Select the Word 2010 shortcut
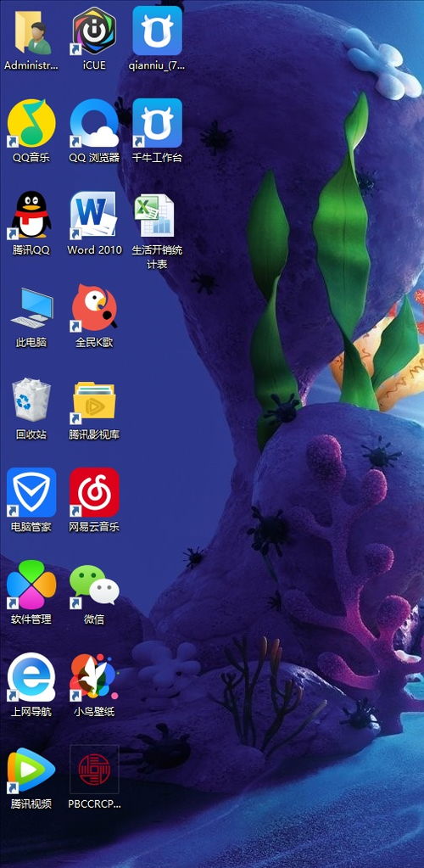The image size is (424, 868). coord(94,216)
